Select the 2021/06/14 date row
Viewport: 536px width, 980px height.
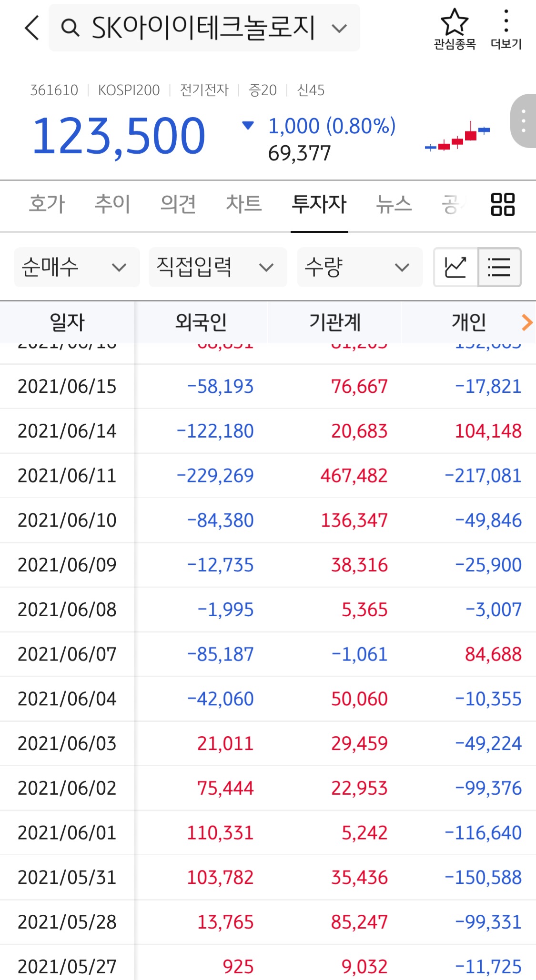(268, 431)
